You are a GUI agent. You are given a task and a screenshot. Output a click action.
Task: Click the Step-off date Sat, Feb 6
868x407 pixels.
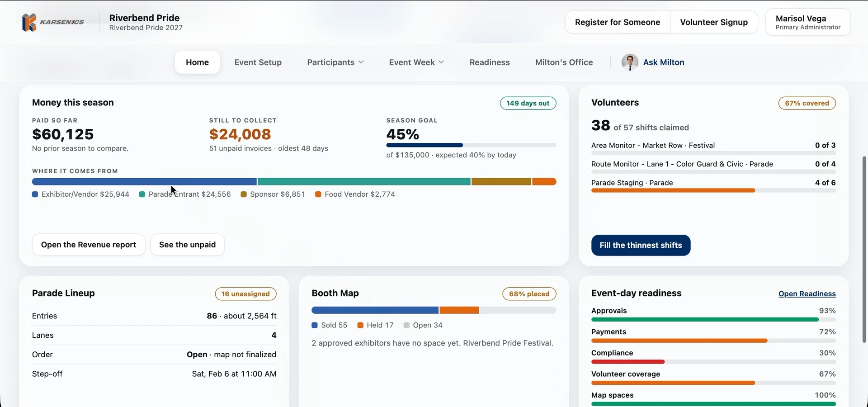pos(234,374)
